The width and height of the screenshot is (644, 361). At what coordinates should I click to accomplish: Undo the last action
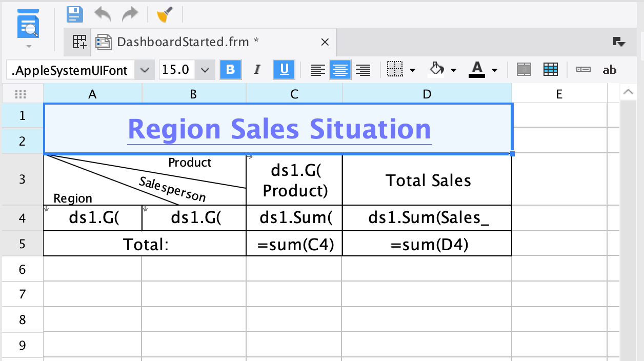[x=102, y=14]
